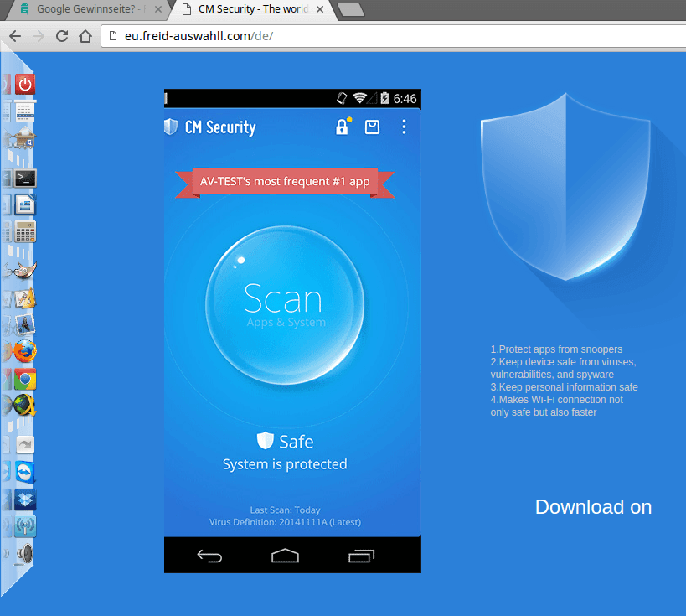Open the calculator dock icon

[25, 231]
